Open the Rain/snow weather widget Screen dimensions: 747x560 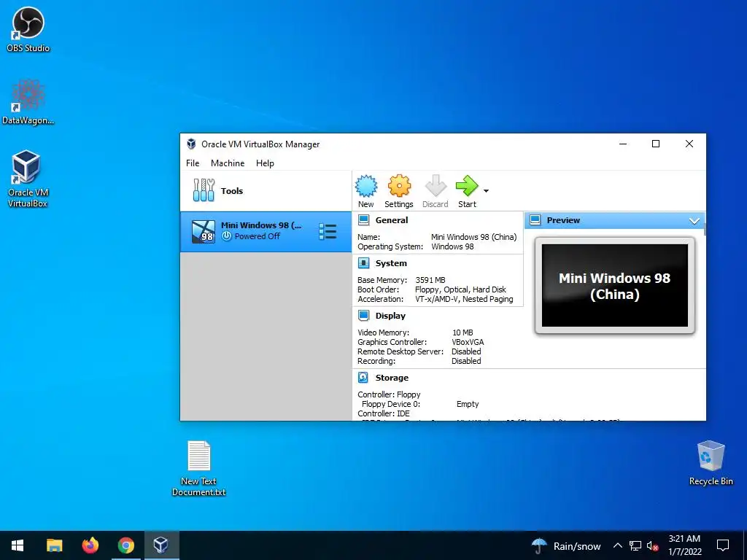(566, 545)
